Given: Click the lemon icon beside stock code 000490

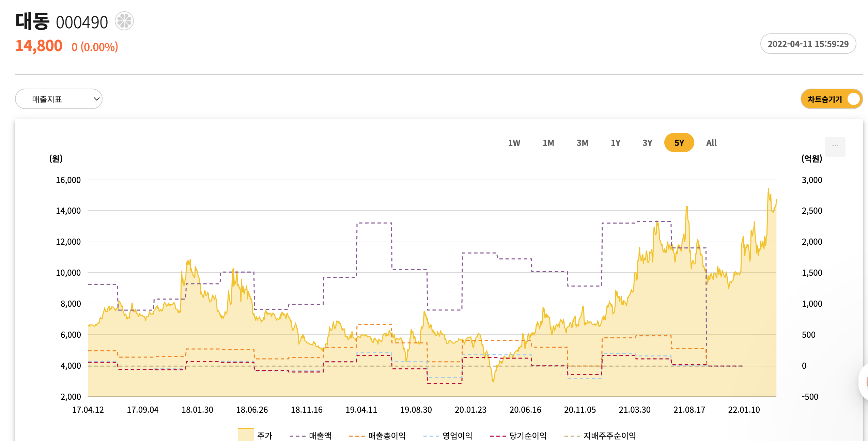Looking at the screenshot, I should click(124, 21).
